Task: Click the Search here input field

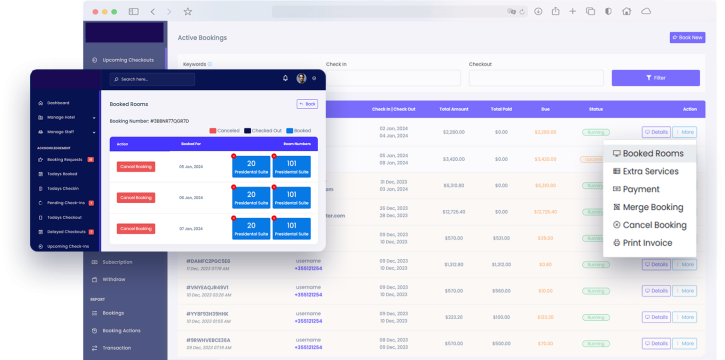Action: [x=152, y=79]
